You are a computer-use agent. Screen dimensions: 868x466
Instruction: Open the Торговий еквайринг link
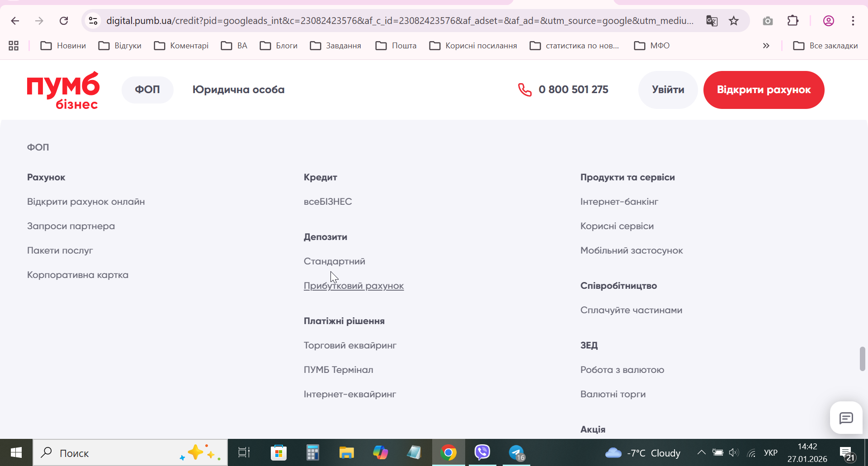coord(350,345)
